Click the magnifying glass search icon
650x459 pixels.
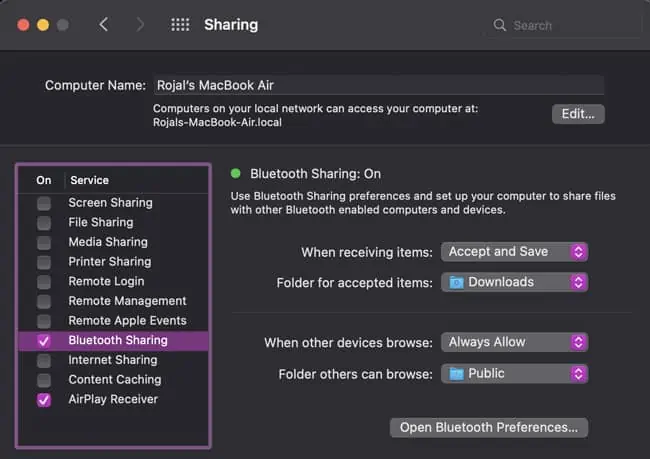pos(500,25)
